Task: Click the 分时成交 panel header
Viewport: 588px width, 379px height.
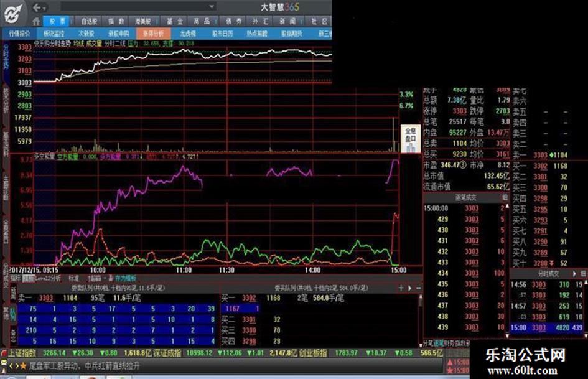Action: click(x=548, y=274)
